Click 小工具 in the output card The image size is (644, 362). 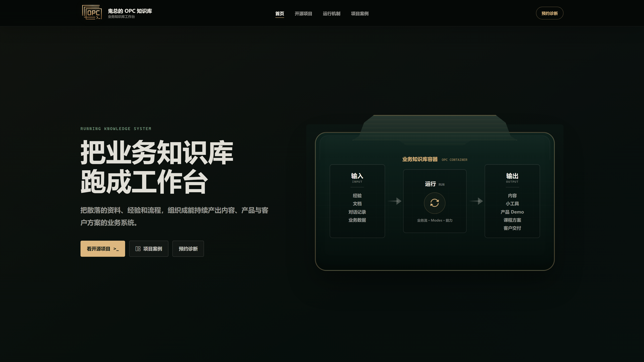[512, 204]
